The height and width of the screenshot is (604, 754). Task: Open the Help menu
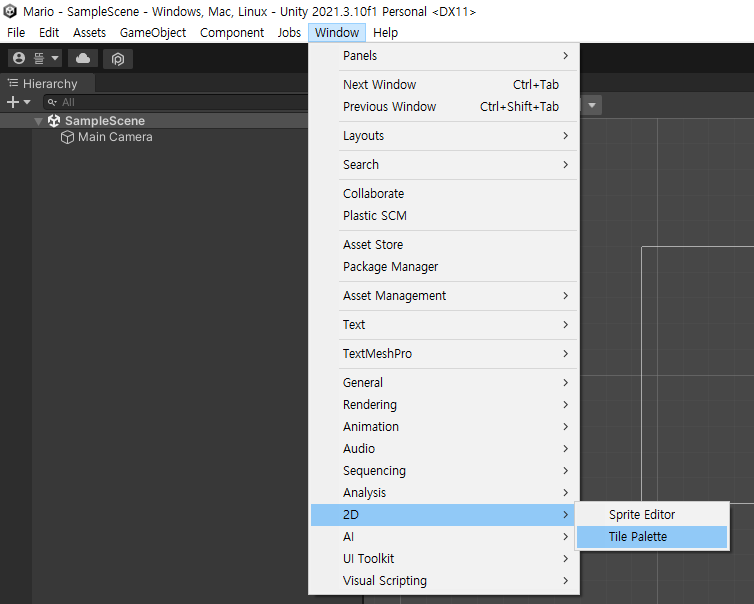pos(386,33)
